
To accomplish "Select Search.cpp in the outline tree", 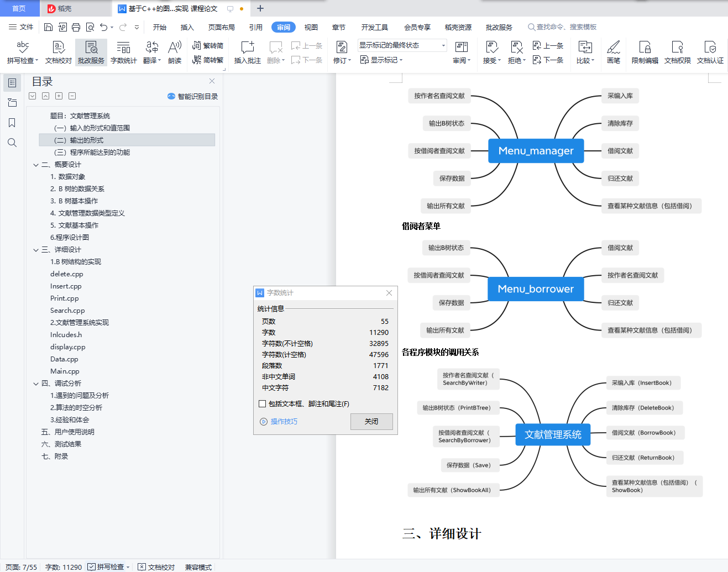I will tap(67, 311).
